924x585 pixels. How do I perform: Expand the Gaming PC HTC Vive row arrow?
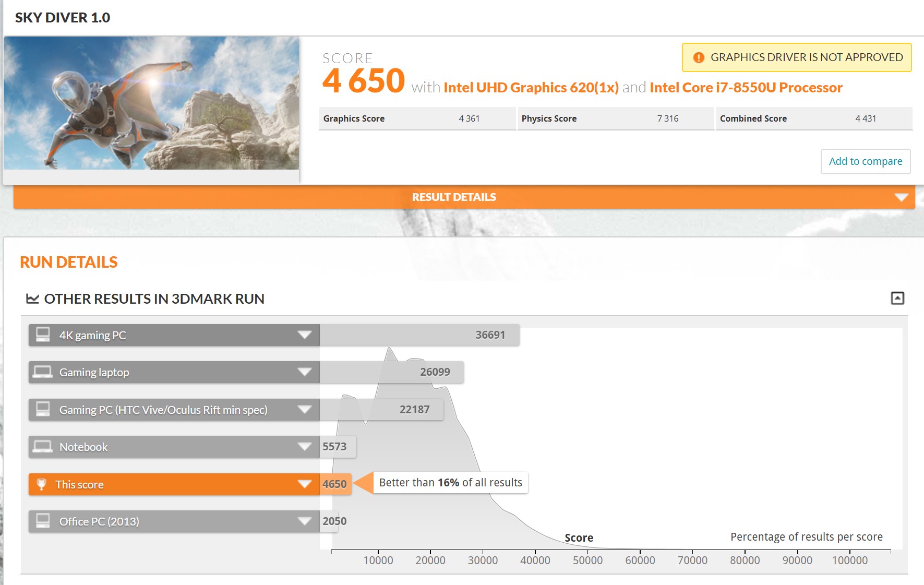coord(305,409)
